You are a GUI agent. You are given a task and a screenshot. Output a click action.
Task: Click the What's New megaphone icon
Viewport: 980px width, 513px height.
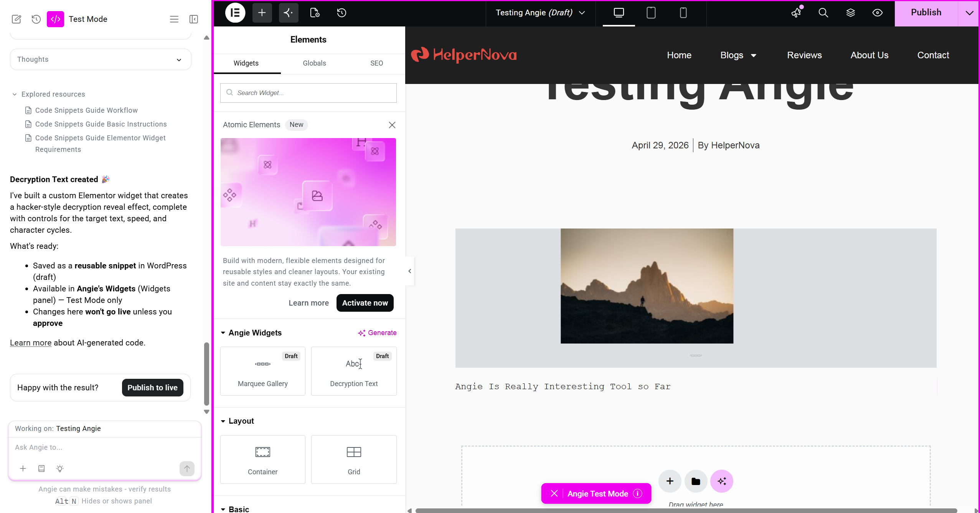pos(796,13)
